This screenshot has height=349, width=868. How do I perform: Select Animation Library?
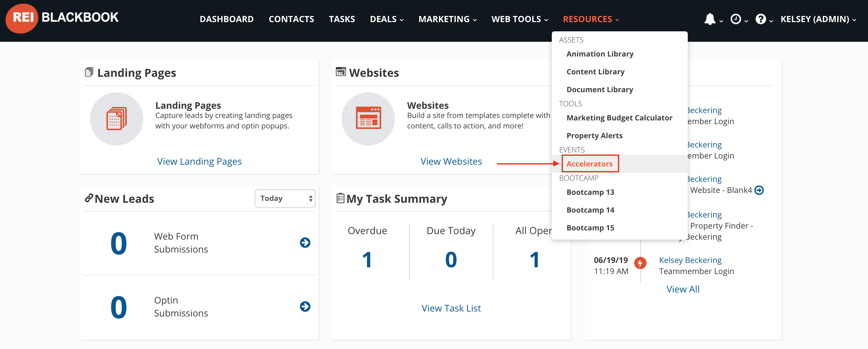point(600,54)
